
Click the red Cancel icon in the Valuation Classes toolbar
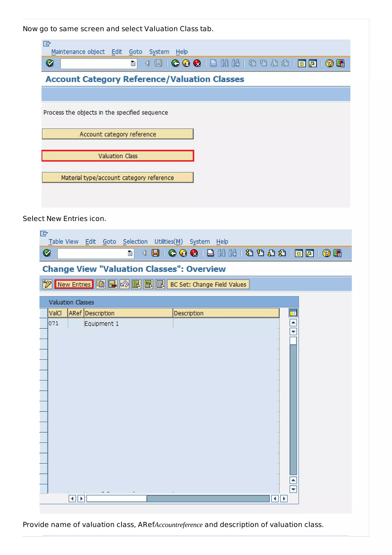click(194, 253)
